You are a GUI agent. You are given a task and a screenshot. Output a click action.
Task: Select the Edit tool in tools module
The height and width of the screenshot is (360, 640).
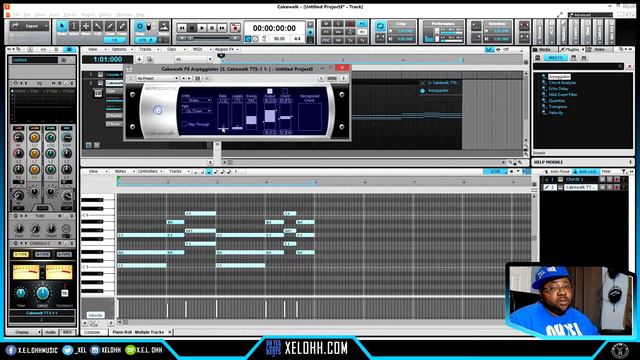98,27
